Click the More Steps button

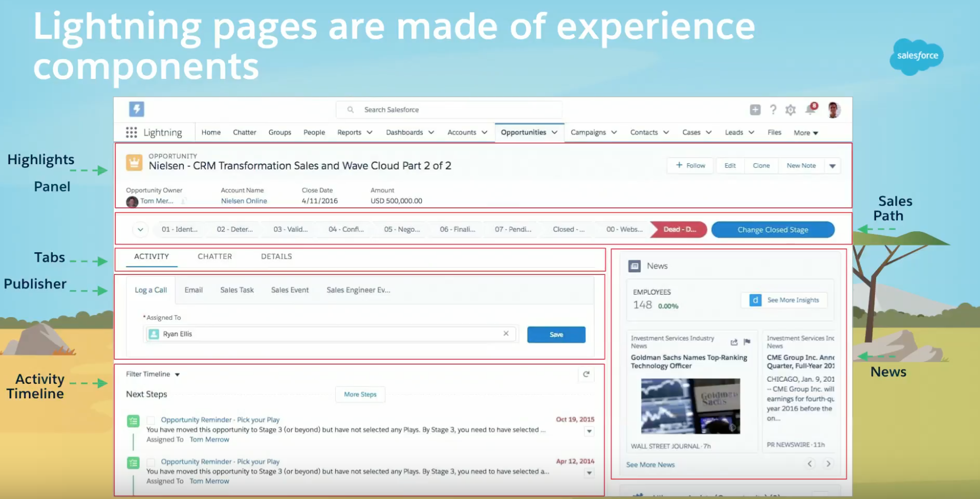coord(360,395)
